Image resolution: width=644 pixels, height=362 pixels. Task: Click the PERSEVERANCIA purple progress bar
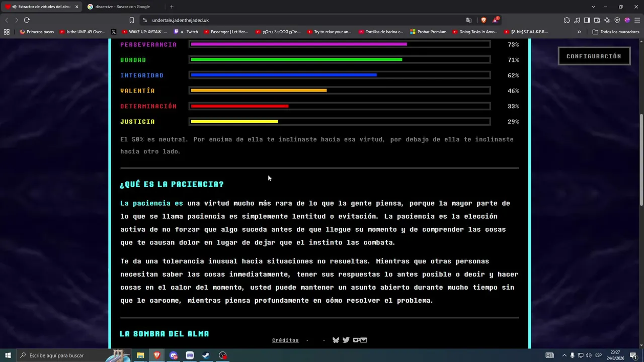[x=340, y=44]
